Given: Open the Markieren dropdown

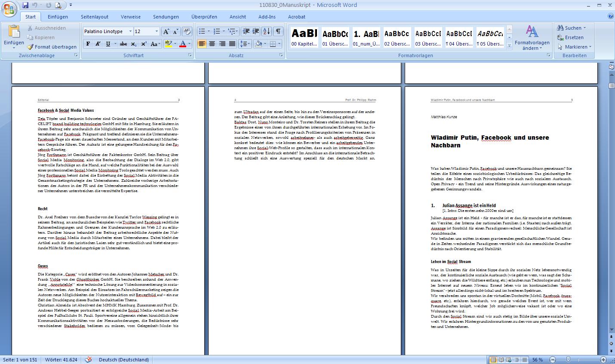Looking at the screenshot, I should (x=574, y=47).
